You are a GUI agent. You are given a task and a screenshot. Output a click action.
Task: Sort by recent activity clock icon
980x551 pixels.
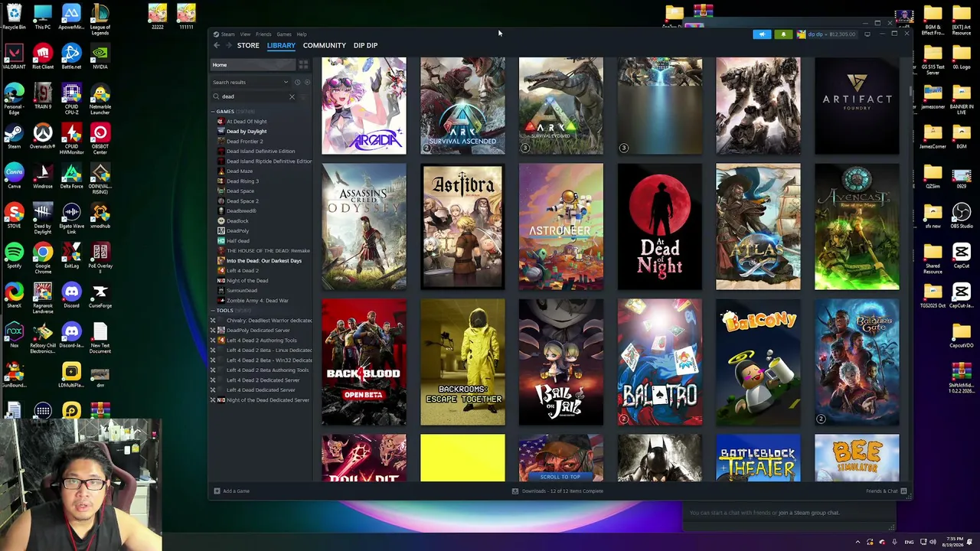click(x=297, y=82)
